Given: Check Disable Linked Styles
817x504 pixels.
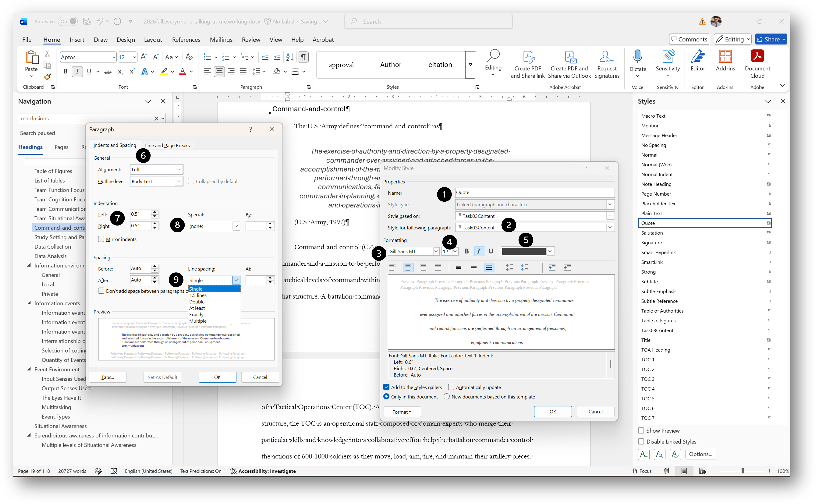Looking at the screenshot, I should pos(641,442).
